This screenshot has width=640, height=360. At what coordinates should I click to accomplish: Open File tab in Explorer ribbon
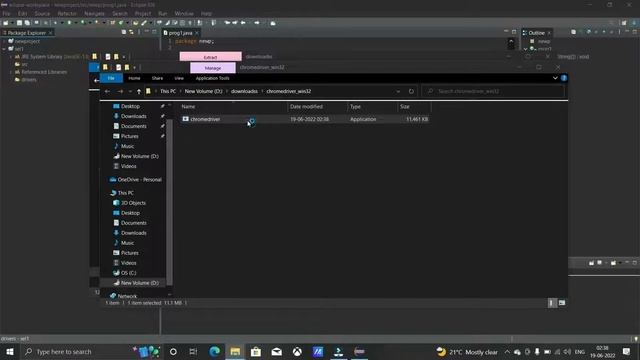[x=111, y=78]
